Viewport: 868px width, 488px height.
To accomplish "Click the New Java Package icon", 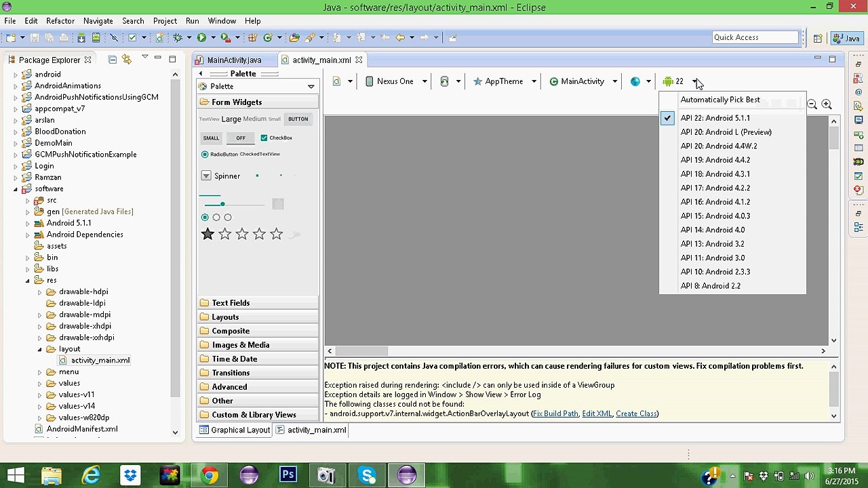I will pyautogui.click(x=252, y=38).
